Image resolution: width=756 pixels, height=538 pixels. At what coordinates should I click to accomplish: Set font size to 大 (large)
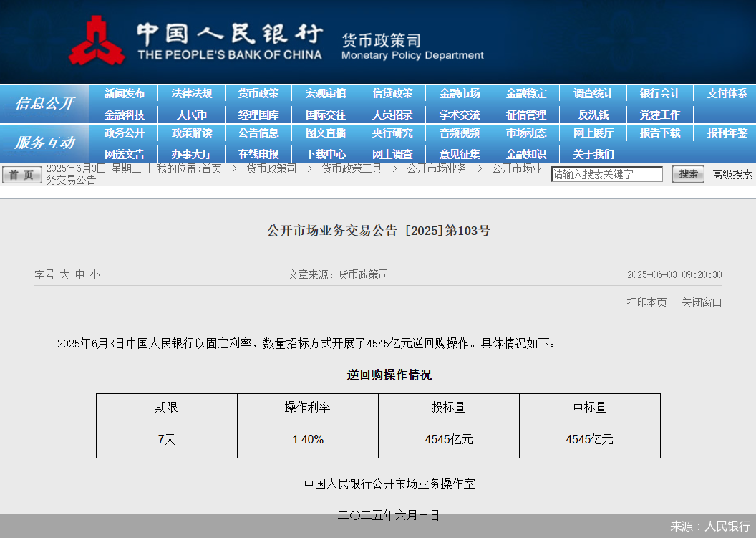pos(64,274)
